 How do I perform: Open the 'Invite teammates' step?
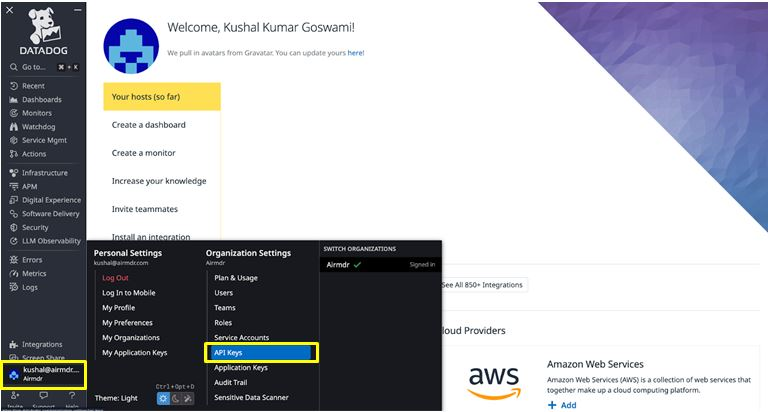[x=144, y=209]
